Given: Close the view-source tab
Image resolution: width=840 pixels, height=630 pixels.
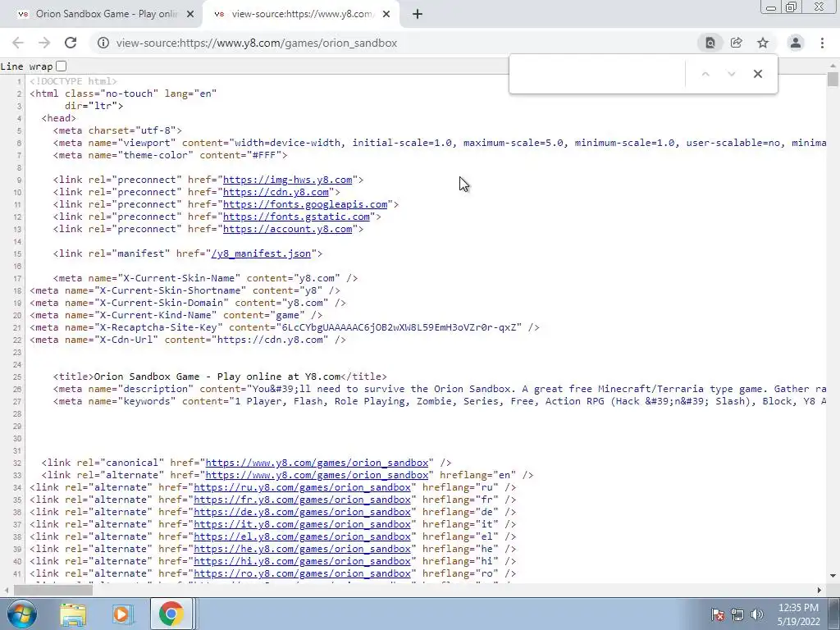Looking at the screenshot, I should tap(386, 15).
